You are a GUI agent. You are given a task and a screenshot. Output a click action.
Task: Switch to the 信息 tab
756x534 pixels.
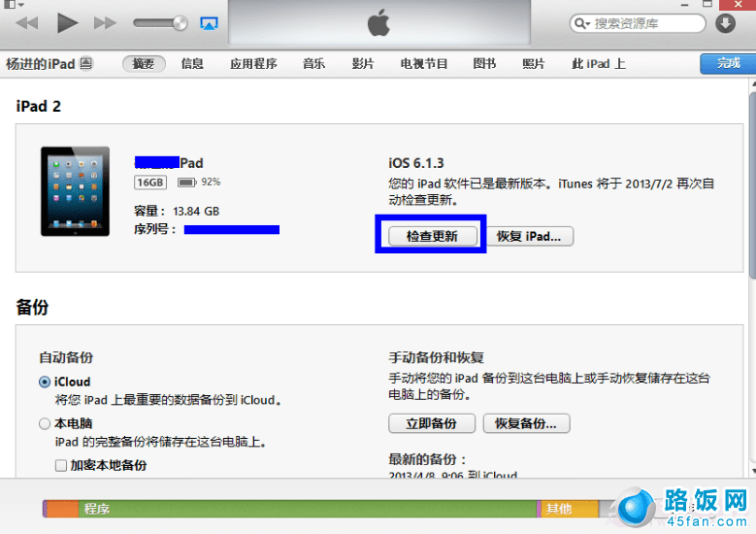tap(192, 64)
